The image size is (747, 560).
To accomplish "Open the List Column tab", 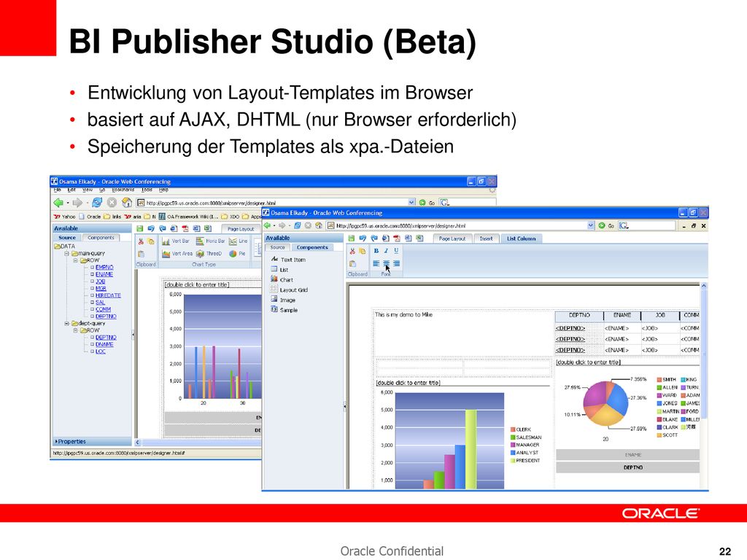I will click(521, 238).
